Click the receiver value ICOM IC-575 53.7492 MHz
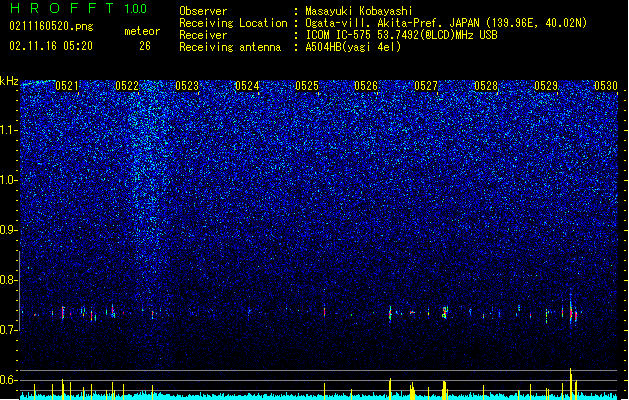629x400 pixels. [401, 35]
